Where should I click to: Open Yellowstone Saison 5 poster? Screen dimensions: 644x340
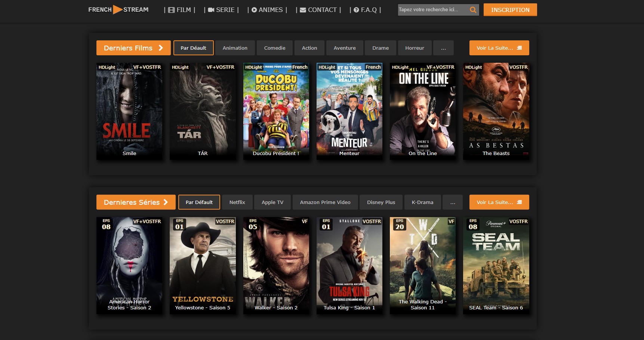pos(203,266)
